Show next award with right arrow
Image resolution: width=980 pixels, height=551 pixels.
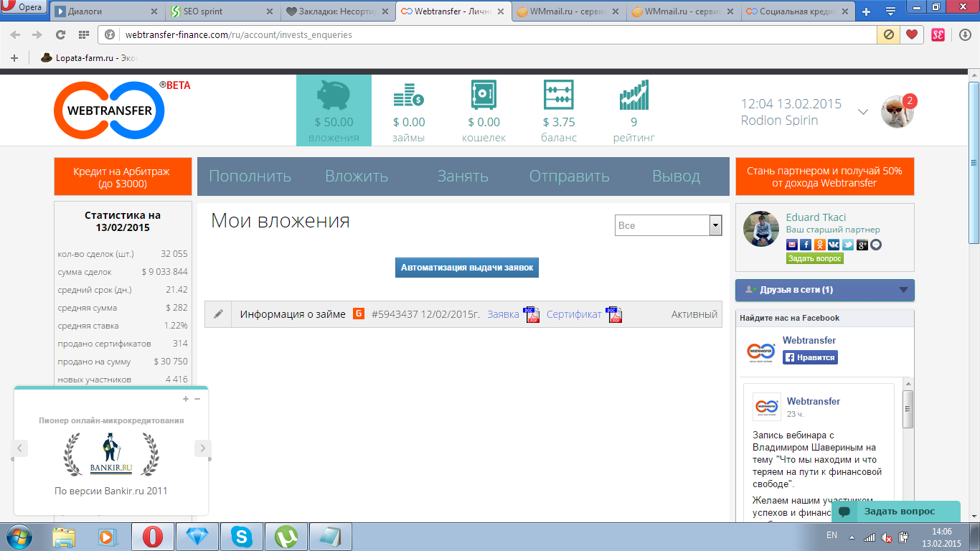[202, 448]
